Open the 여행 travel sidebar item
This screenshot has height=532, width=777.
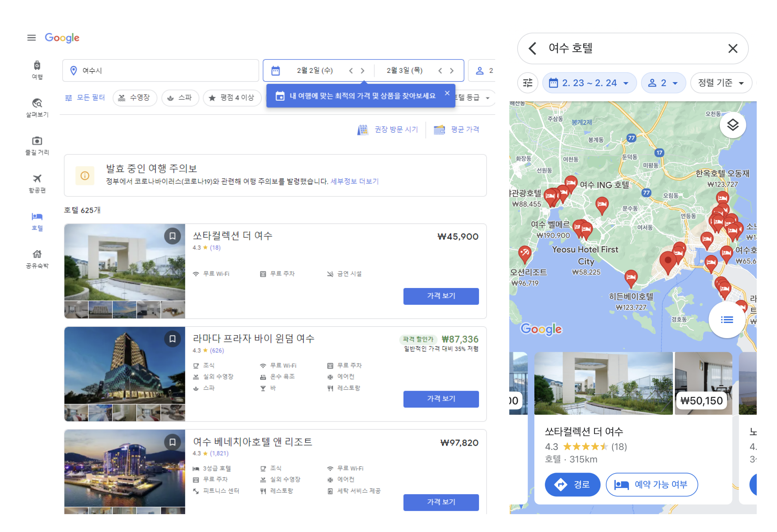pos(37,70)
